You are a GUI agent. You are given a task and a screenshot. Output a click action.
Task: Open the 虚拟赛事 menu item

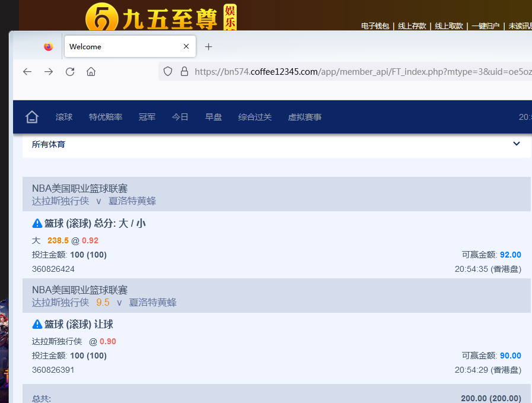pos(305,117)
